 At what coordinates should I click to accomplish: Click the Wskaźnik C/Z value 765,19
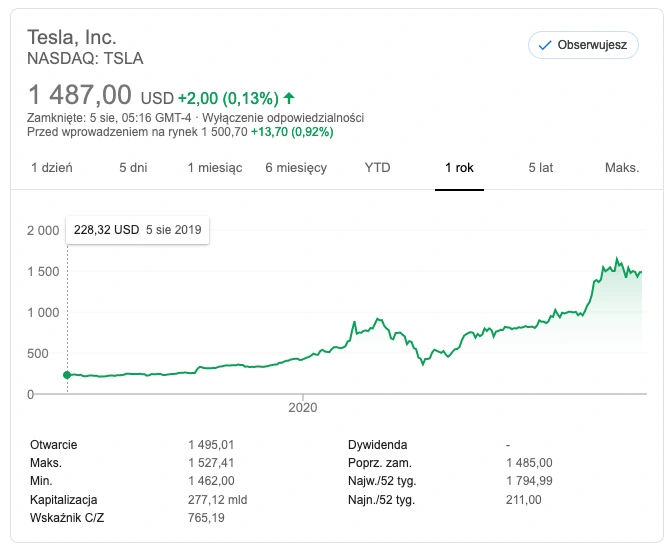click(x=206, y=518)
